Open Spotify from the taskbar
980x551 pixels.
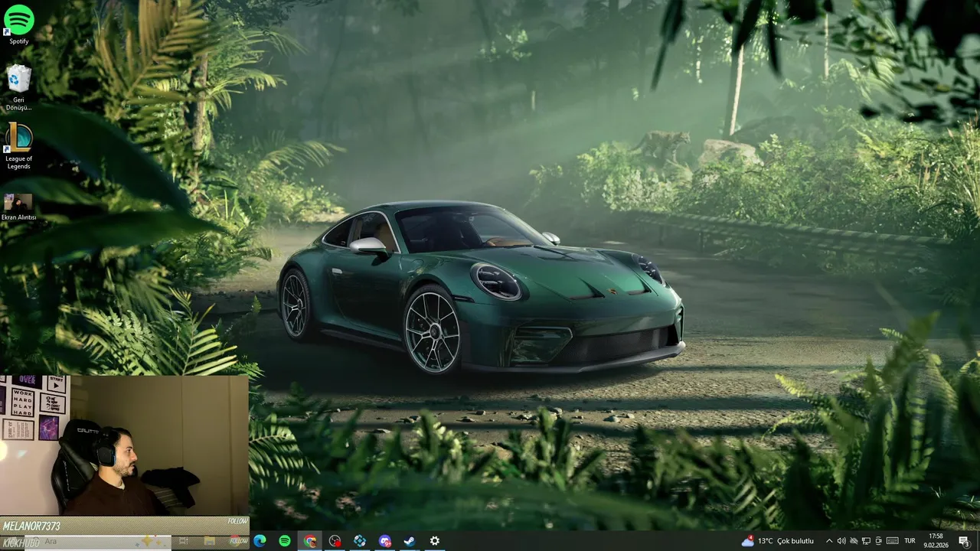[285, 541]
